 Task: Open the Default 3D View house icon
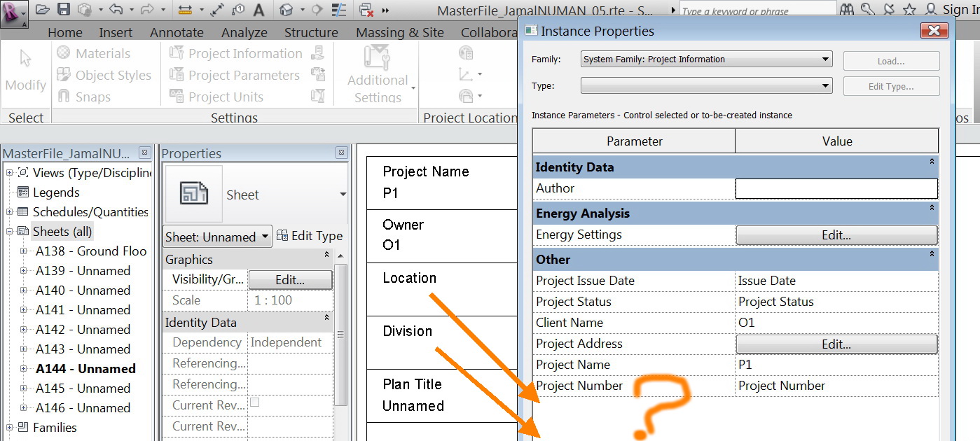(x=285, y=9)
